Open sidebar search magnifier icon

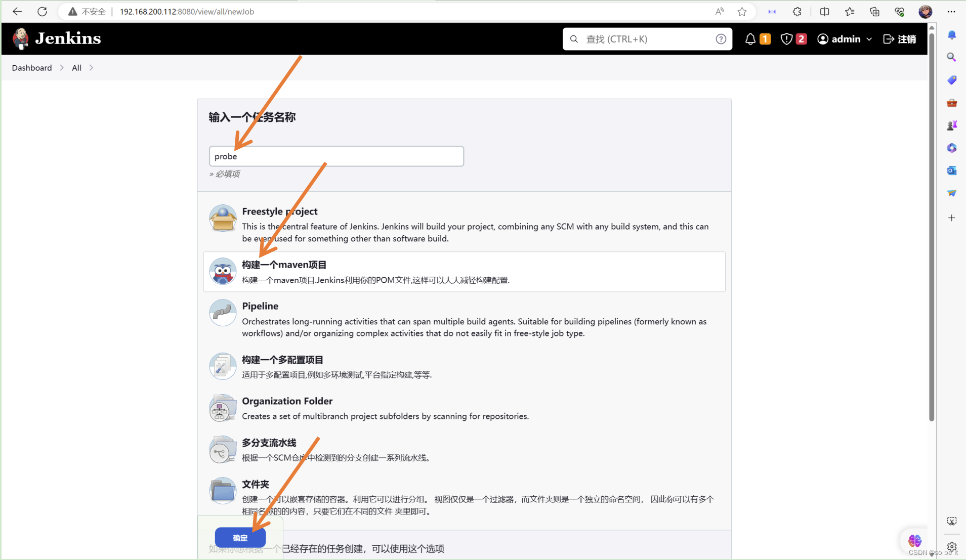(x=951, y=57)
